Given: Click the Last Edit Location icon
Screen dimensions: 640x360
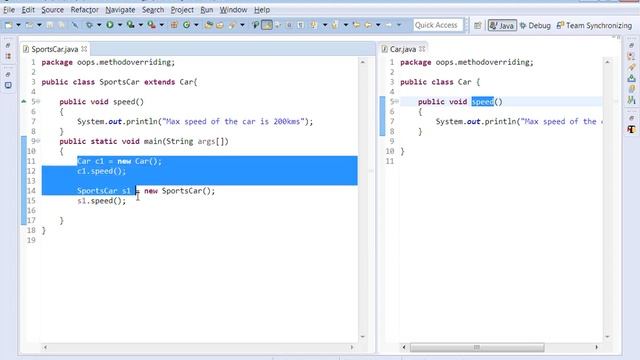Looking at the screenshot, I should pos(356,25).
